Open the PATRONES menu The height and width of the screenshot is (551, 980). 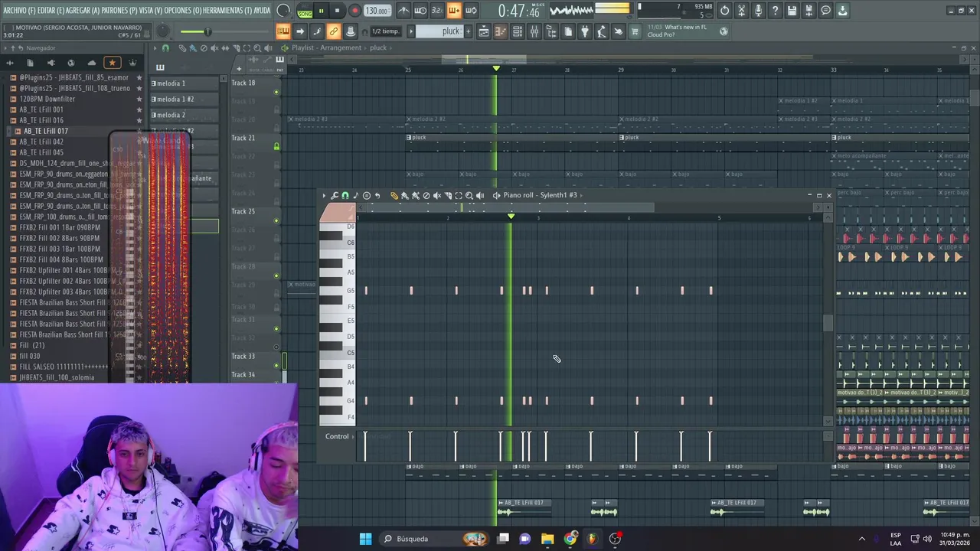point(119,10)
